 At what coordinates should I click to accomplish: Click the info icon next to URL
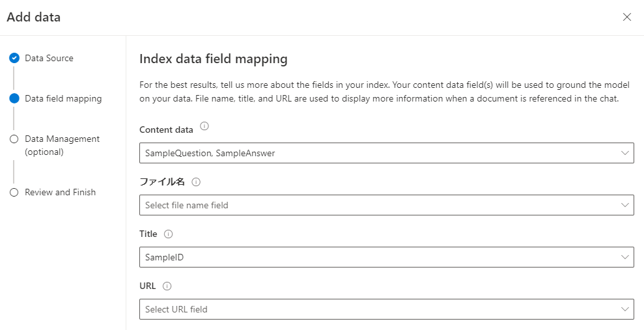[167, 286]
